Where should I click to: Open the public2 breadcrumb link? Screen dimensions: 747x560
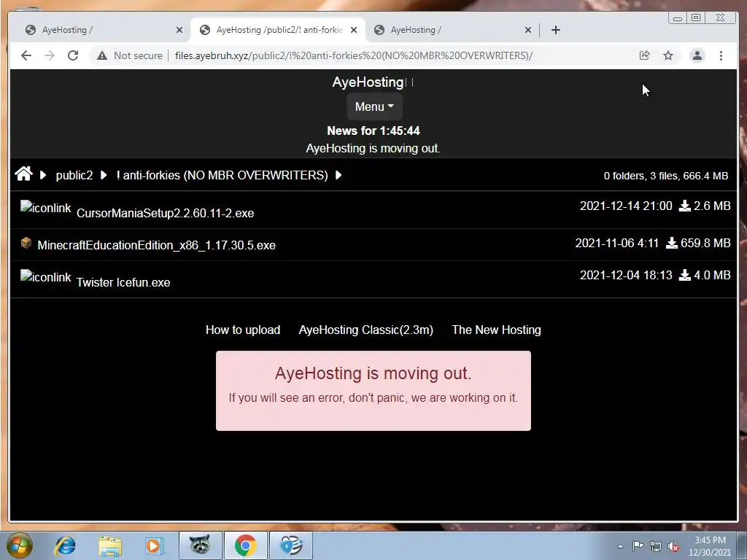(x=74, y=175)
